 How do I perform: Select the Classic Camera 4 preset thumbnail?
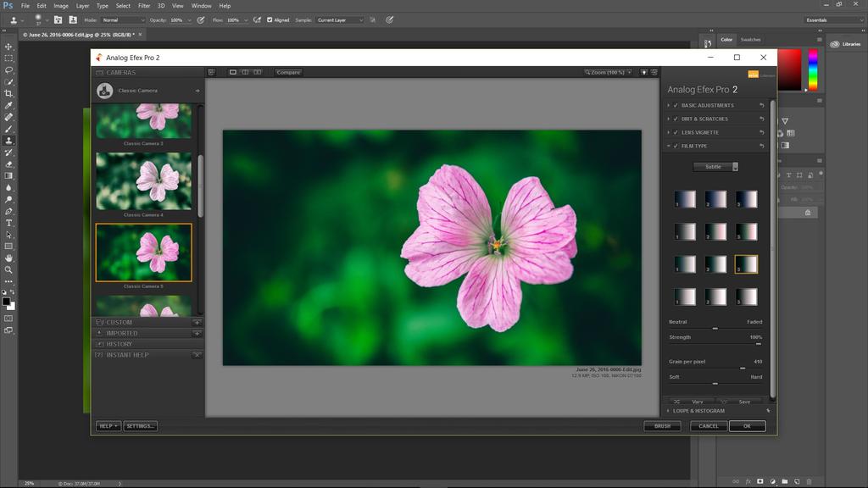143,181
